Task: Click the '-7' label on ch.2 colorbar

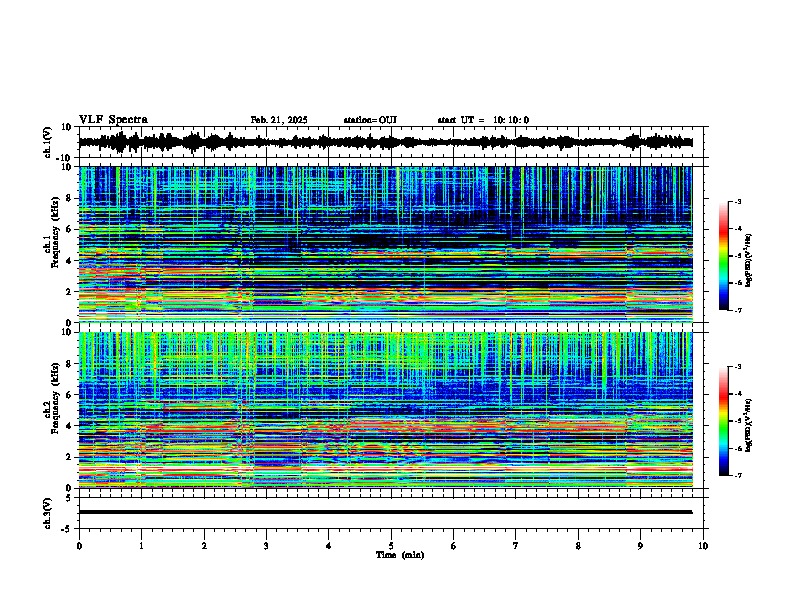Action: (x=737, y=475)
